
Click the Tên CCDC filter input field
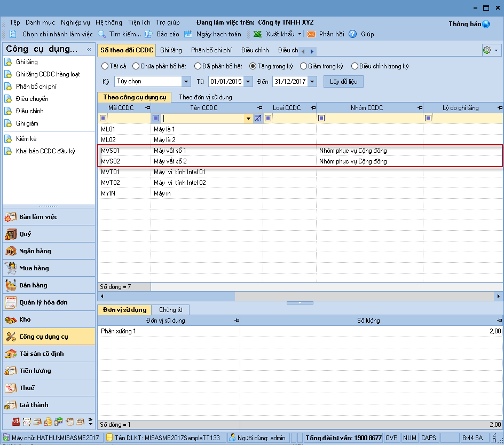point(203,118)
